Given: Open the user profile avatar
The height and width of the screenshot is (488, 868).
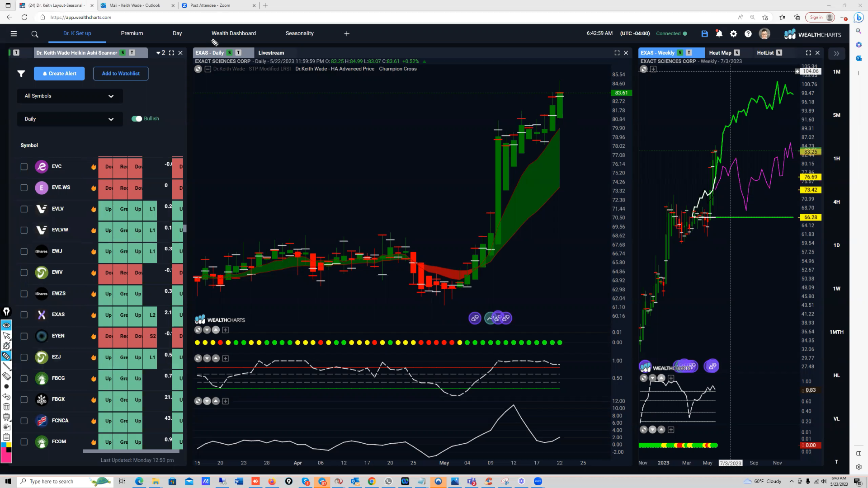Looking at the screenshot, I should click(x=764, y=33).
